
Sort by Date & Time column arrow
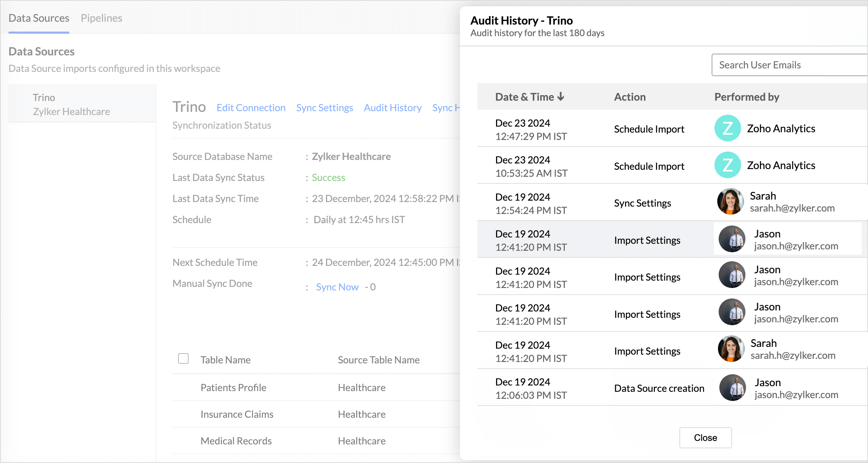pos(561,96)
